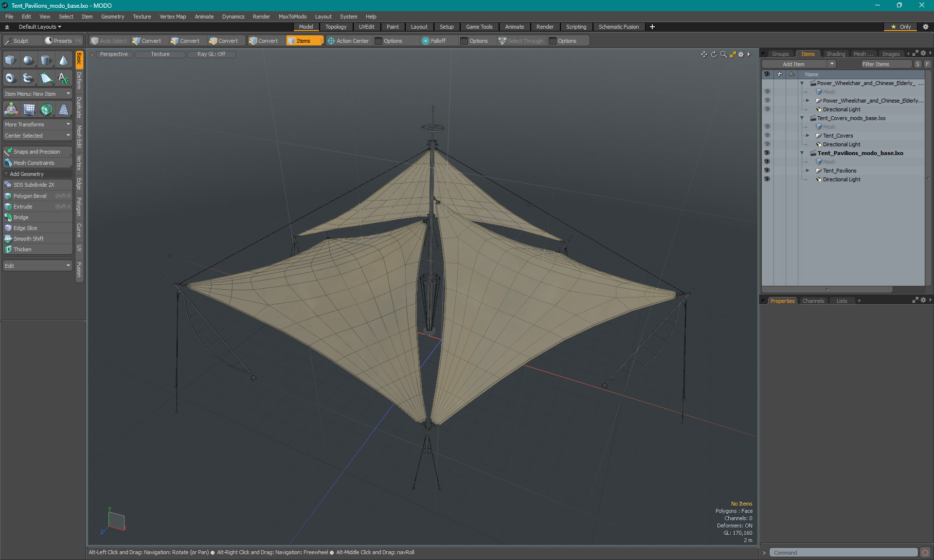Click the Action Center icon
Viewport: 934px width, 560px height.
pyautogui.click(x=331, y=41)
